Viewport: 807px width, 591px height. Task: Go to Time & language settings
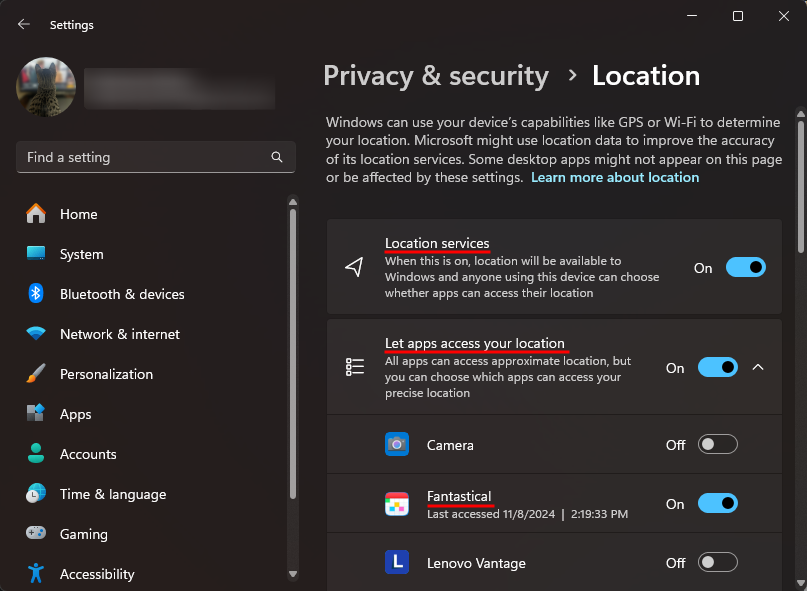(112, 494)
